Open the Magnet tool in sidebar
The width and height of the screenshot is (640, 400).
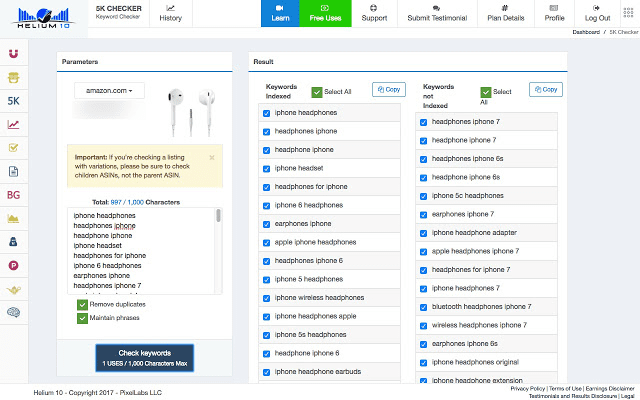coord(13,53)
